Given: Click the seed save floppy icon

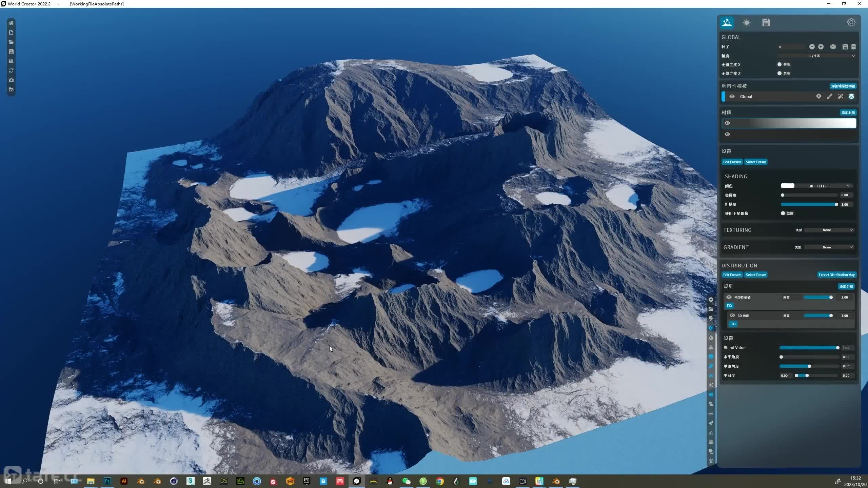Looking at the screenshot, I should (x=845, y=47).
